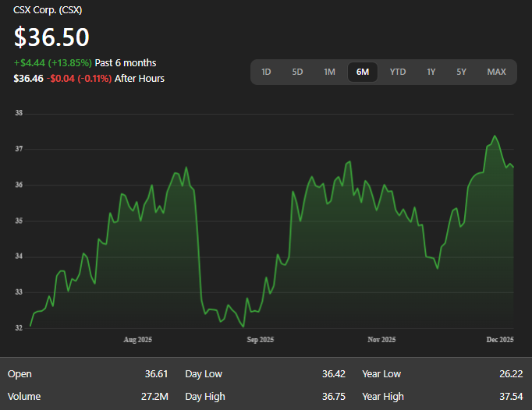Click the Day Low label

pyautogui.click(x=204, y=373)
